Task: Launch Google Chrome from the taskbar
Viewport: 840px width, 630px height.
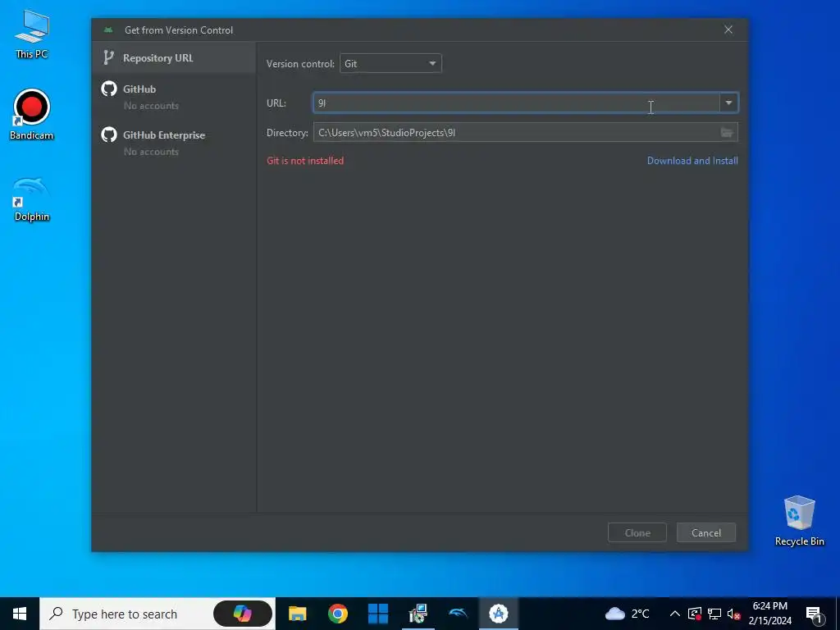Action: tap(337, 614)
